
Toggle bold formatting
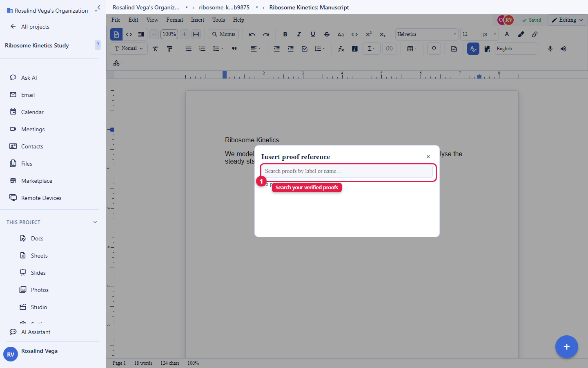click(x=285, y=34)
